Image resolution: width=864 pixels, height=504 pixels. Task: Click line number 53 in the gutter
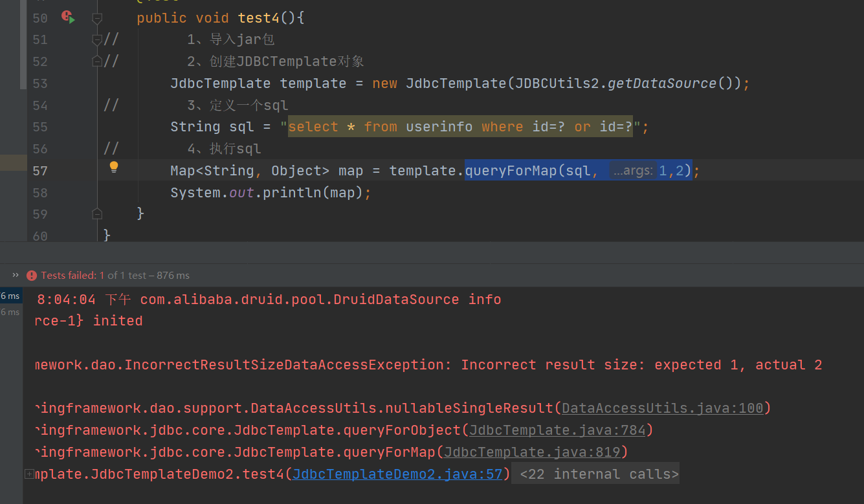click(x=39, y=83)
